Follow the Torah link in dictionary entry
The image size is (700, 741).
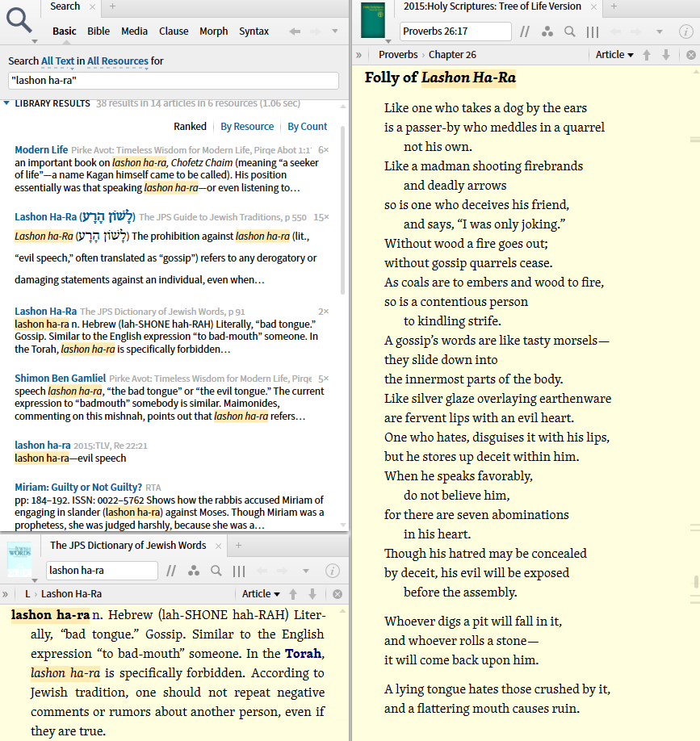(x=304, y=654)
